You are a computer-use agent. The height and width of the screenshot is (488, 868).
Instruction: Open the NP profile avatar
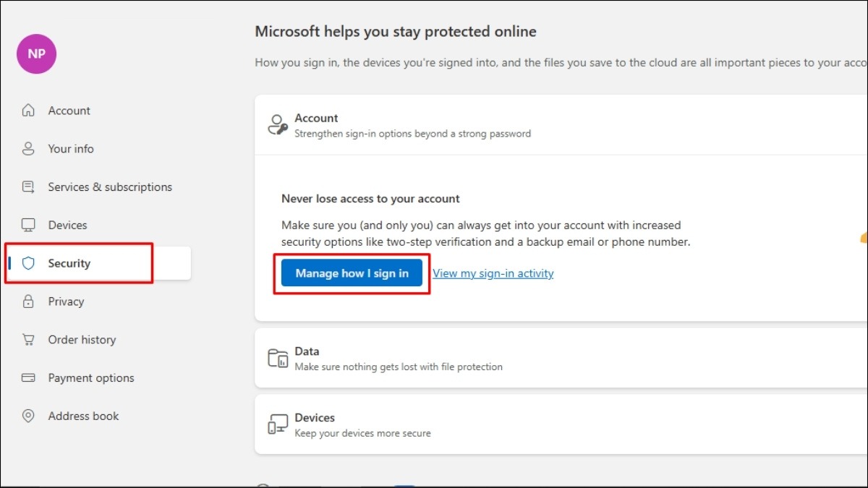36,53
